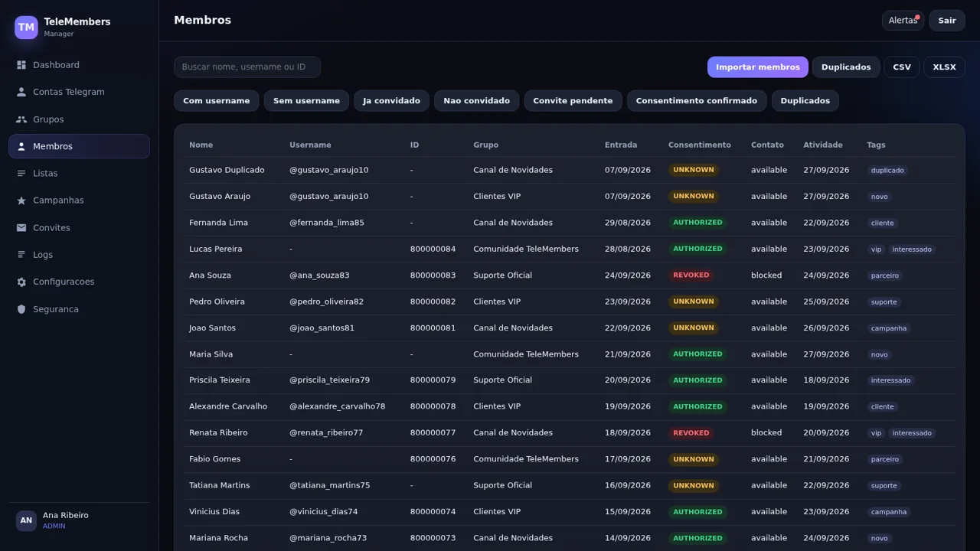The image size is (980, 551).
Task: Open the Dashboard menu item
Action: click(79, 65)
